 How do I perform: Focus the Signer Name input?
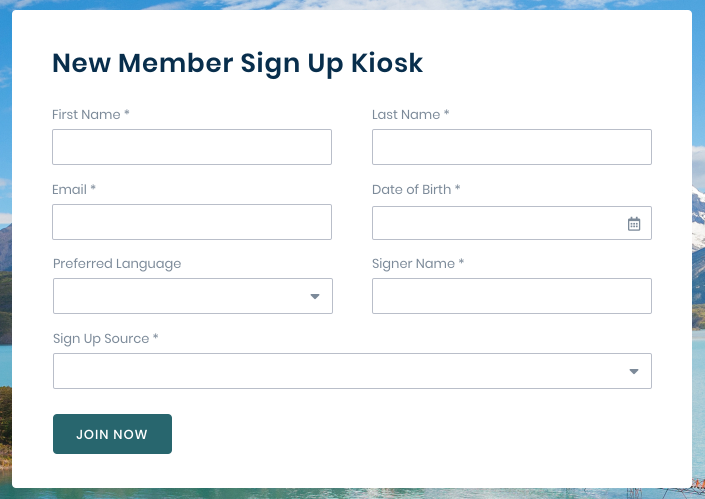pyautogui.click(x=512, y=296)
